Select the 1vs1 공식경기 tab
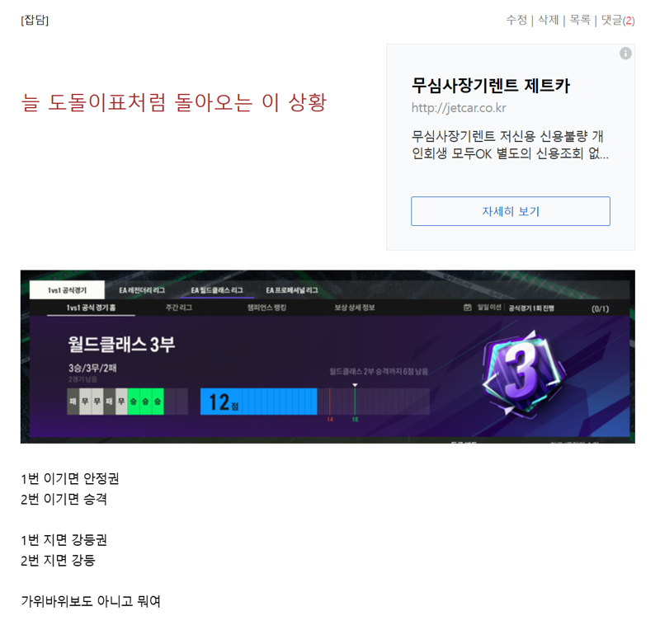 tap(67, 289)
